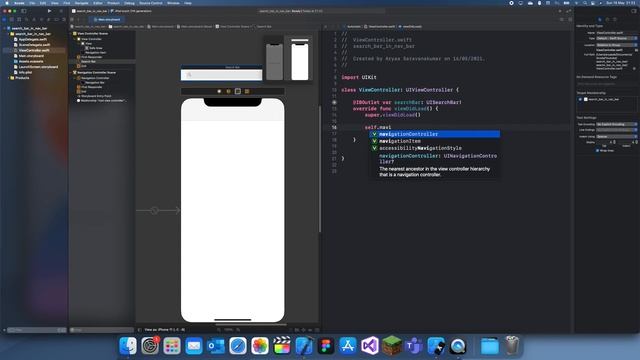Select the dark appearance canvas thumbnail
The height and width of the screenshot is (360, 640).
274,61
